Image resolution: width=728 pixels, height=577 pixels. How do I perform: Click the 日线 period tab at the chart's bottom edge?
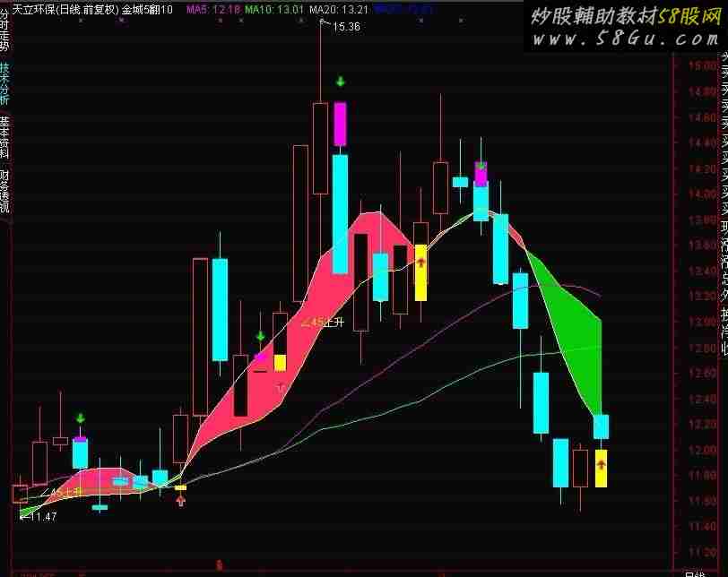(x=695, y=573)
